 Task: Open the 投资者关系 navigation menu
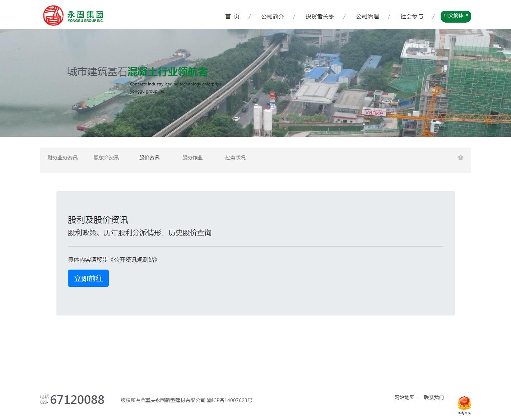click(x=320, y=16)
